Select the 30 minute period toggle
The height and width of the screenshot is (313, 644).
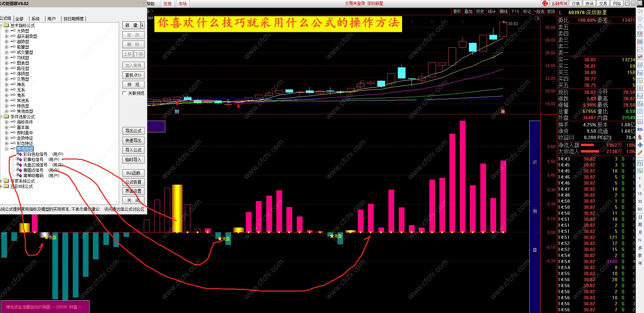[x=640, y=201]
